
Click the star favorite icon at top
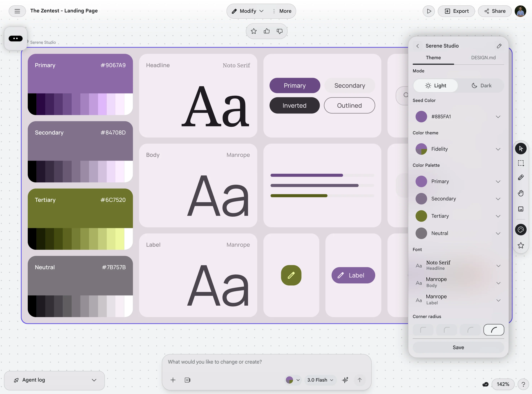coord(254,31)
